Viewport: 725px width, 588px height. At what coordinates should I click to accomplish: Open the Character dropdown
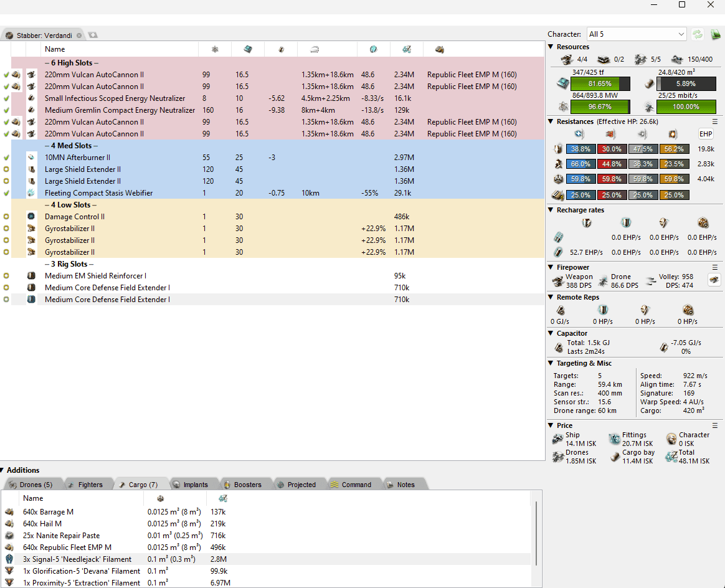click(x=636, y=34)
